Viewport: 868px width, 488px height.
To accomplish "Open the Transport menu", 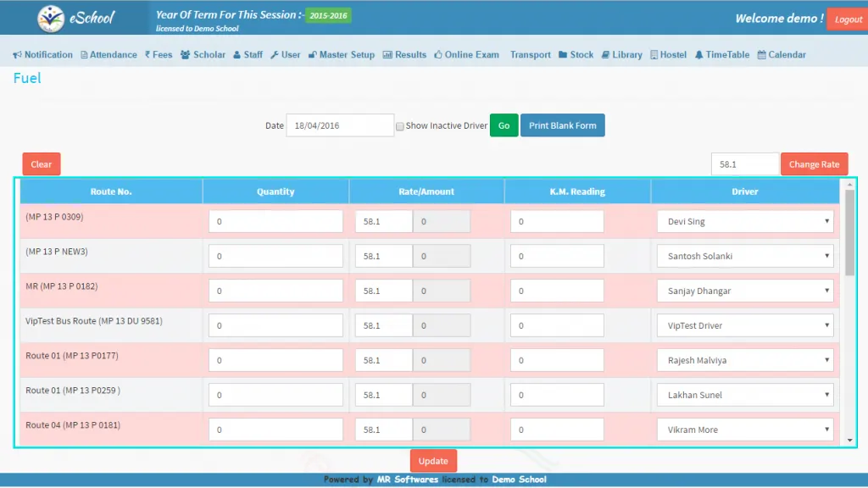I will tap(530, 55).
